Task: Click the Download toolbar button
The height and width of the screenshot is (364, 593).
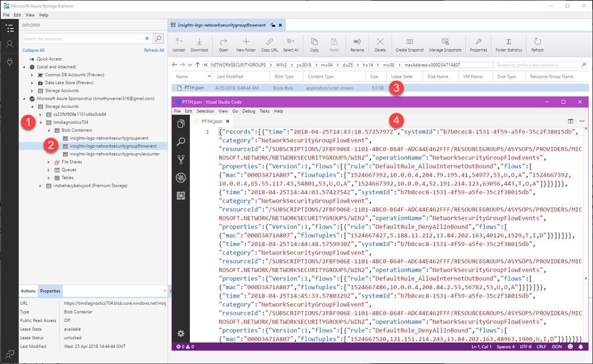Action: tap(199, 45)
